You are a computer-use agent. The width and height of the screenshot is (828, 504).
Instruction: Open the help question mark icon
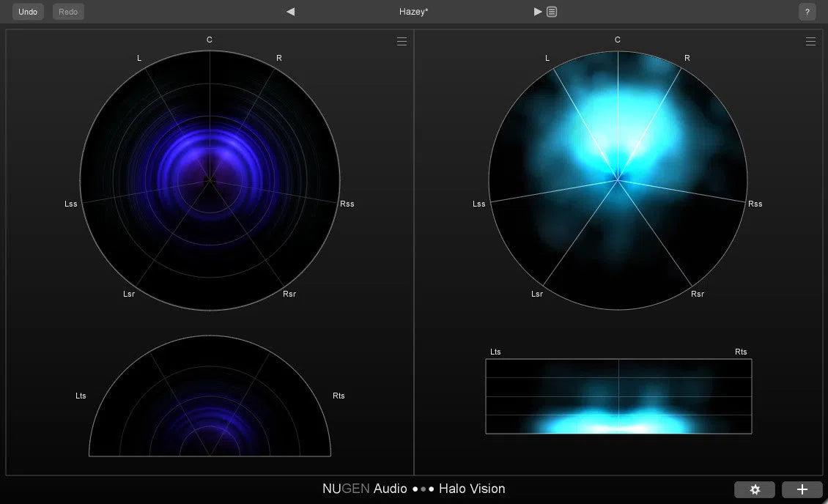tap(807, 11)
